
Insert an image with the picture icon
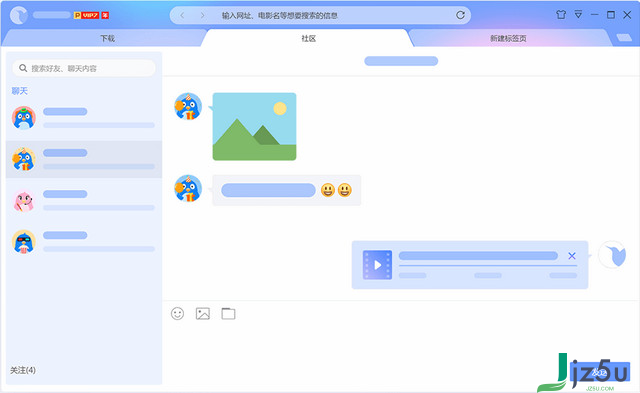(203, 313)
